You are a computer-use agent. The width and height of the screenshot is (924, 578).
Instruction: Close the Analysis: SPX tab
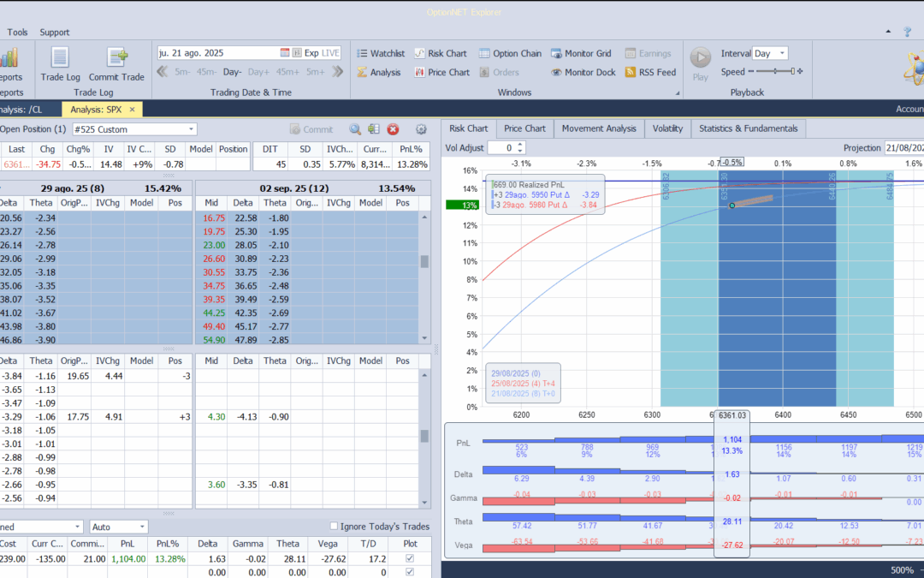tap(132, 109)
